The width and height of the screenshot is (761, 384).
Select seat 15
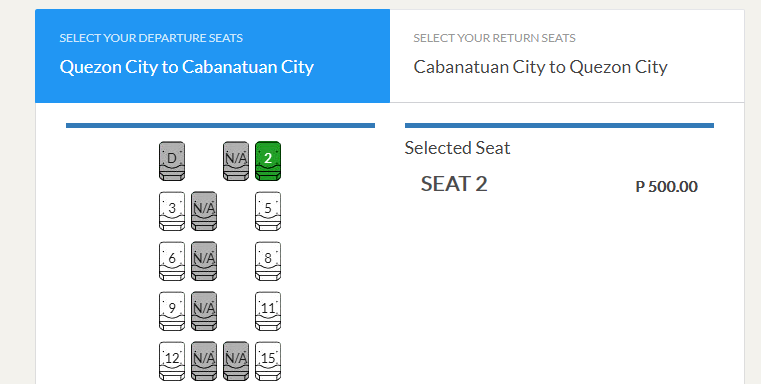click(268, 361)
